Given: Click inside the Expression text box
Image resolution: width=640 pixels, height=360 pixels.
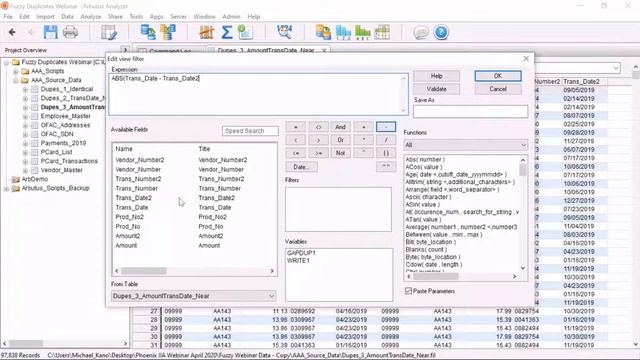Looking at the screenshot, I should (x=258, y=94).
